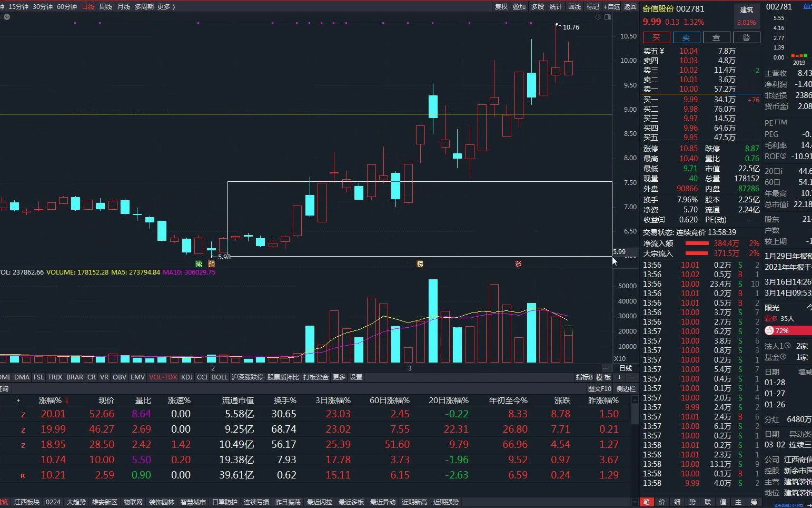Screen dimensions: 812x508
Task: Click the thumbs-up 72% sentiment icon
Action: pyautogui.click(x=769, y=330)
